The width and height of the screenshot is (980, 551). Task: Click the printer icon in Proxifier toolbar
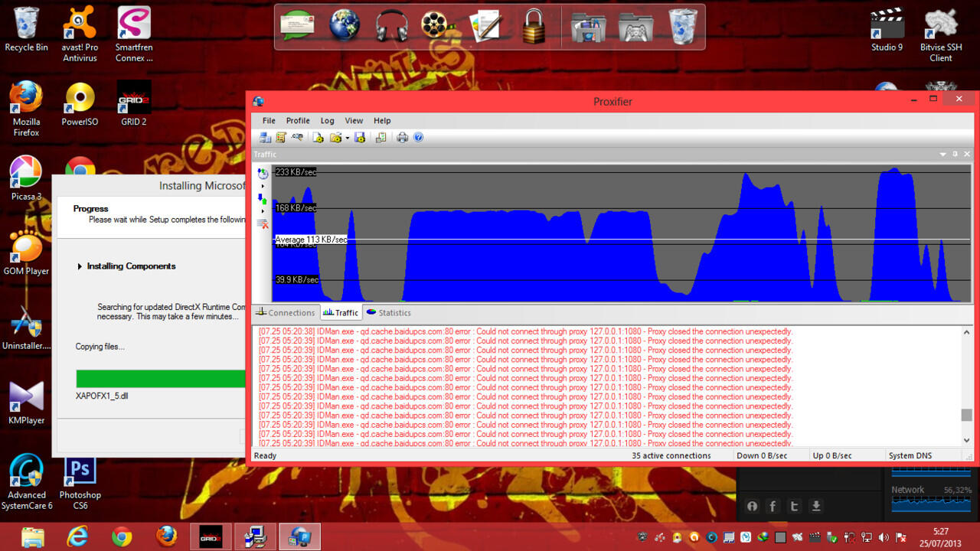pos(402,138)
